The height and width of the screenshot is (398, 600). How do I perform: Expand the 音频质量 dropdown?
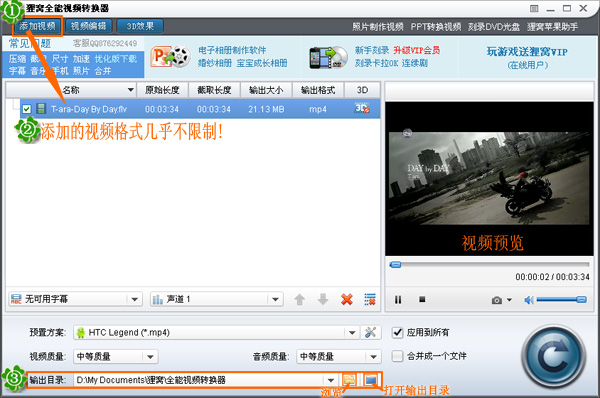pyautogui.click(x=373, y=357)
